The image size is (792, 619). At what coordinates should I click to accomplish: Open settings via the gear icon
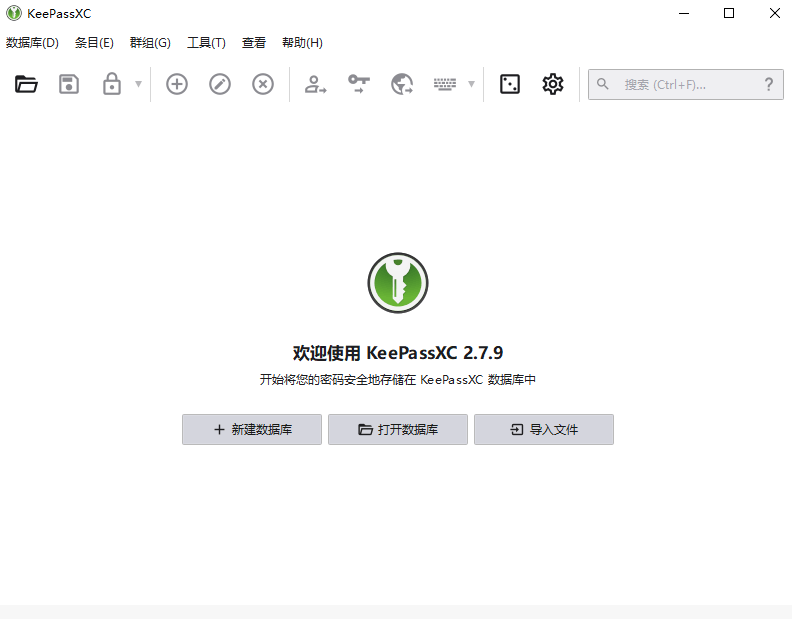(x=553, y=84)
